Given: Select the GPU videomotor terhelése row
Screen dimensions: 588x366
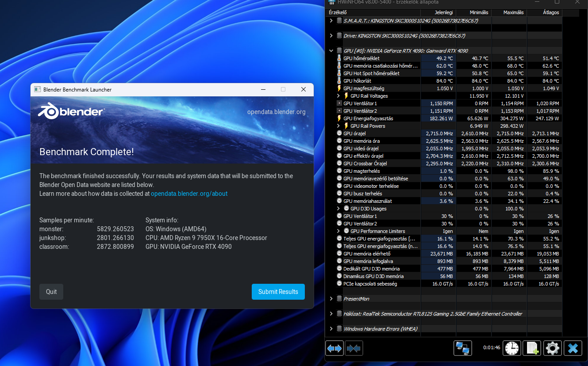Looking at the screenshot, I should (x=444, y=186).
